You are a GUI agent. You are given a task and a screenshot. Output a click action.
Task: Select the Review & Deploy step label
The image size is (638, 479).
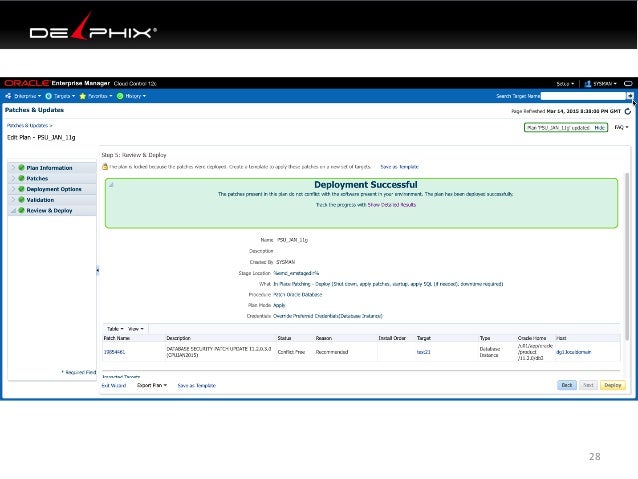(x=49, y=210)
